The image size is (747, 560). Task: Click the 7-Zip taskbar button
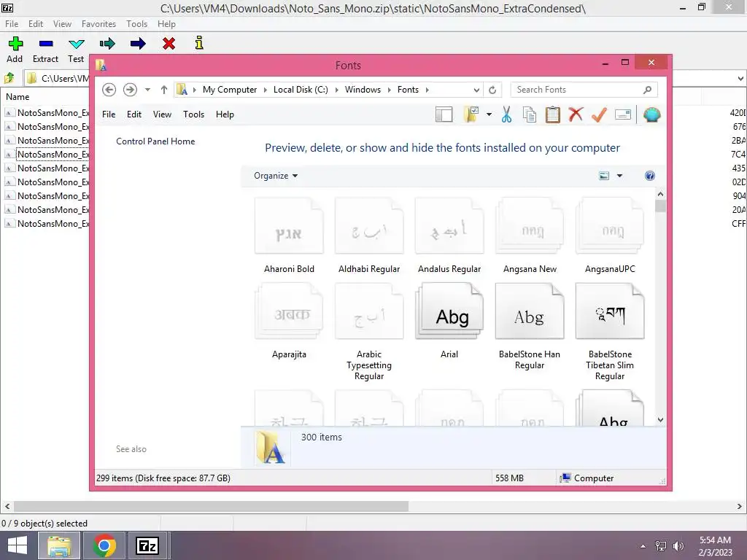click(147, 545)
